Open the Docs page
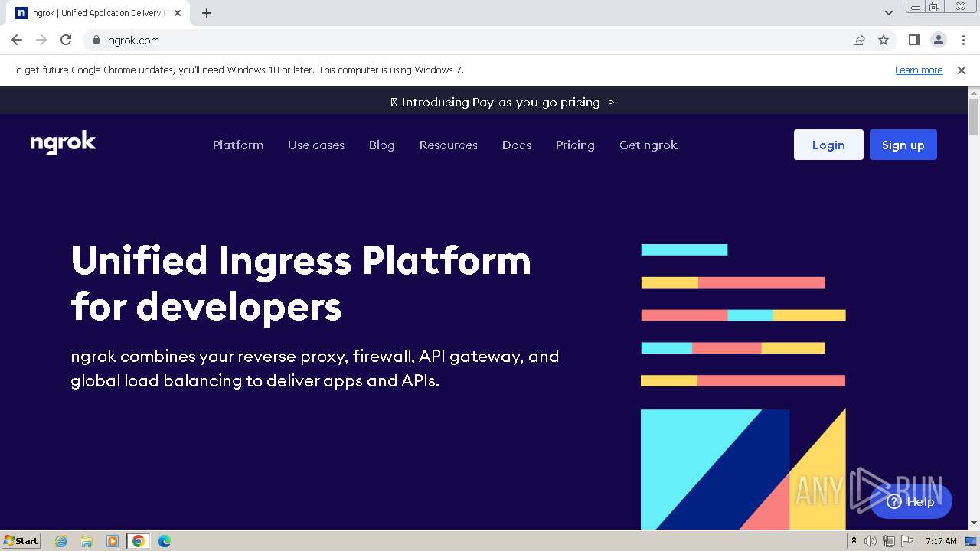 [517, 145]
